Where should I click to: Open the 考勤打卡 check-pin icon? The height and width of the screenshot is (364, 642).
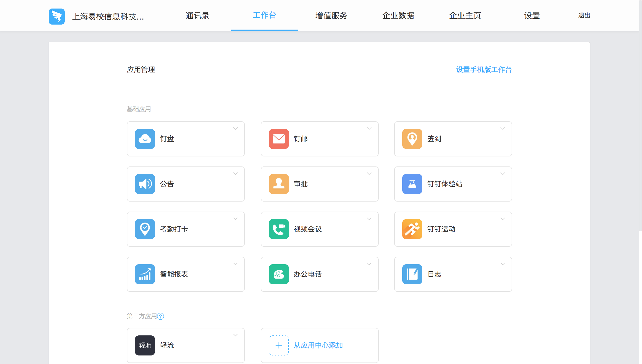[145, 229]
